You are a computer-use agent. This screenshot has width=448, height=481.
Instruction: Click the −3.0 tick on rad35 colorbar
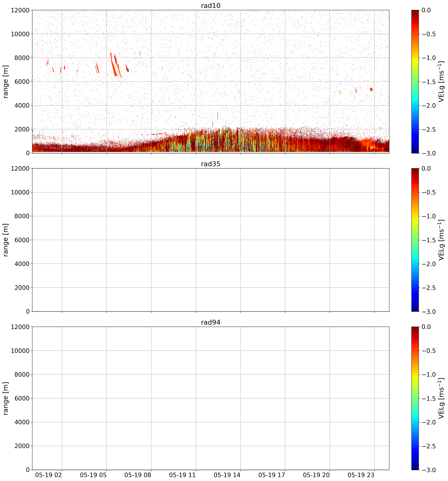[x=429, y=312]
